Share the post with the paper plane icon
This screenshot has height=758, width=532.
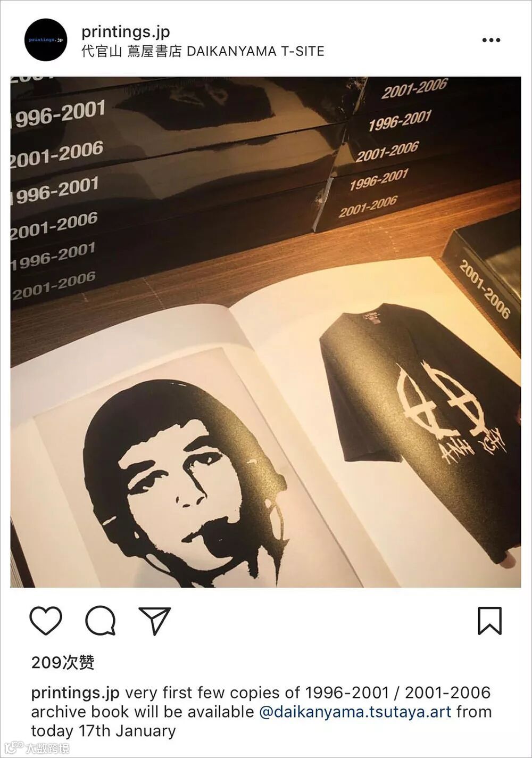[154, 621]
